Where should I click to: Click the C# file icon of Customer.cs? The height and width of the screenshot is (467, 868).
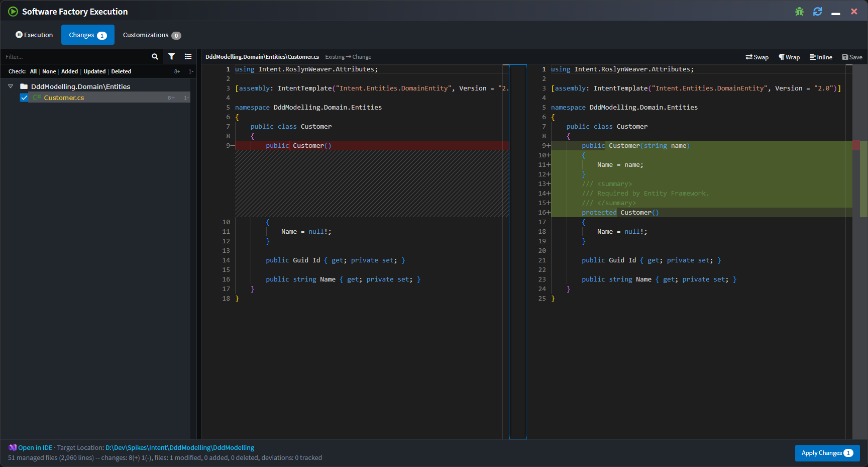coord(37,98)
